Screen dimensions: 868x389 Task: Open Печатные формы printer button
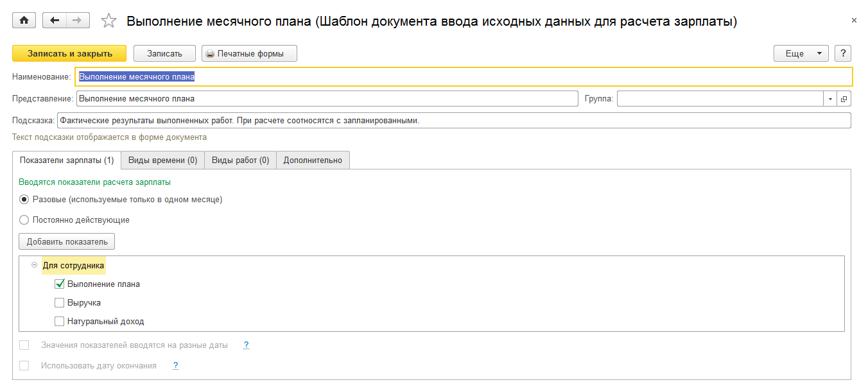(249, 53)
